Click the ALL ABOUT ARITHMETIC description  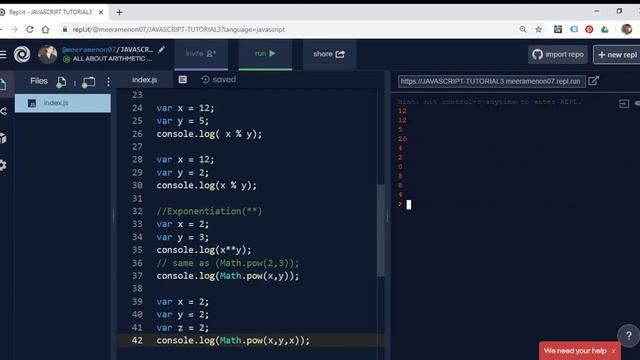[x=112, y=59]
